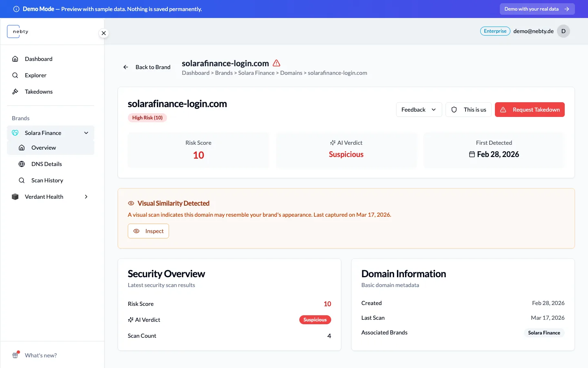Mark domain with This is us
The width and height of the screenshot is (588, 368).
468,110
